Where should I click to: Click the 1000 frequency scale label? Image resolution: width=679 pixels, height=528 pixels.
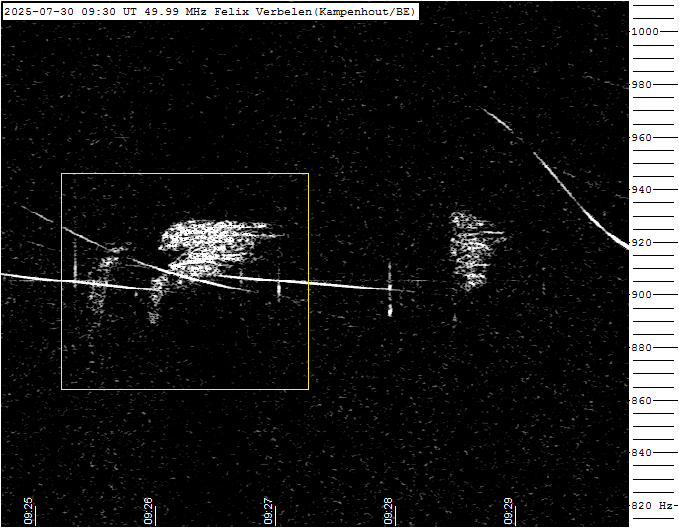[x=645, y=32]
